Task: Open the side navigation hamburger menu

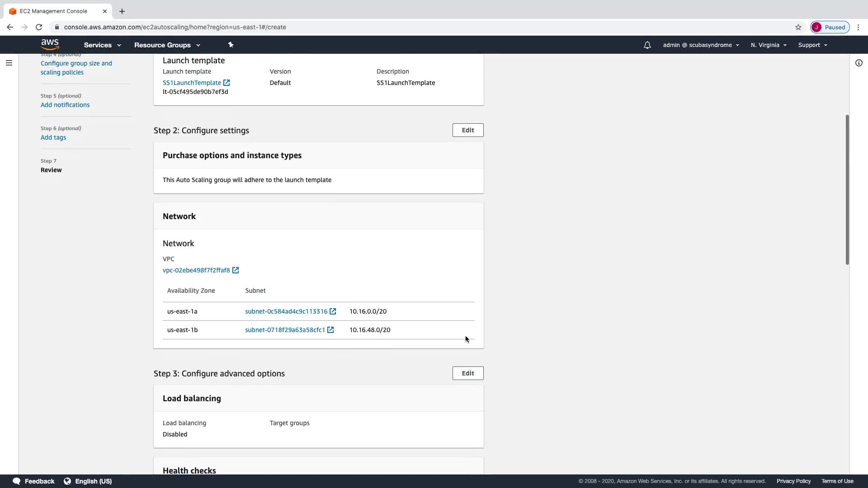Action: click(9, 63)
